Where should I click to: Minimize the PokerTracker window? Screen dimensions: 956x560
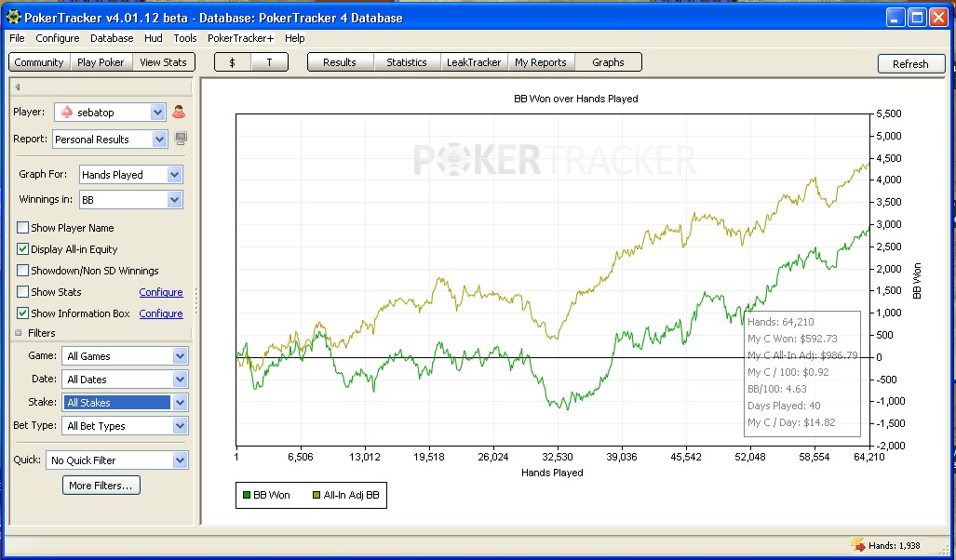click(895, 18)
